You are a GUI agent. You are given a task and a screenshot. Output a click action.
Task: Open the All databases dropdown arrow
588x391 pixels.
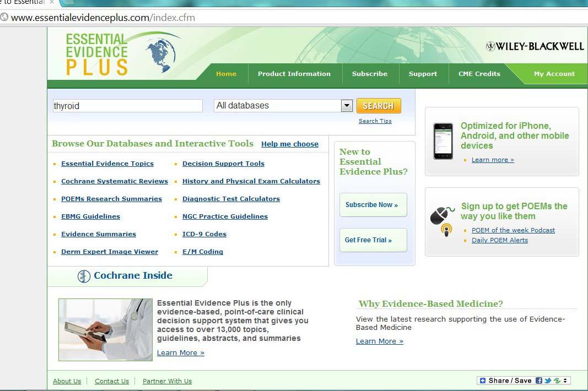coord(347,106)
